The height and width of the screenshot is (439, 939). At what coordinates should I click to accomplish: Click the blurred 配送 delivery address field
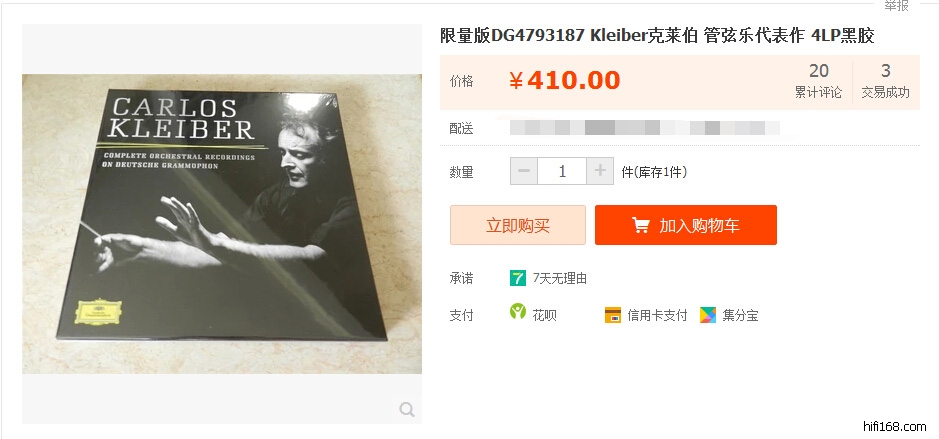pos(645,128)
